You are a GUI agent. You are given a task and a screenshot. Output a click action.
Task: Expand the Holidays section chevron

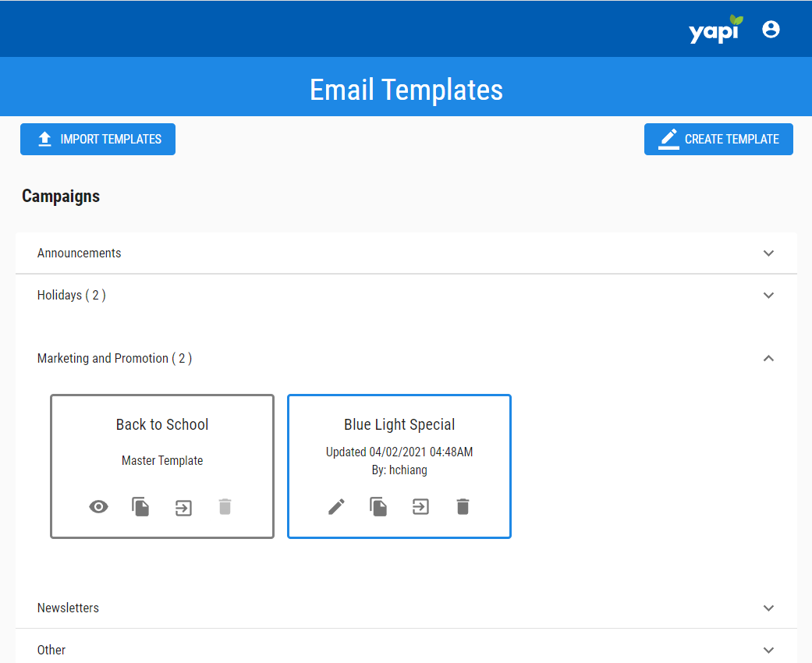click(768, 296)
